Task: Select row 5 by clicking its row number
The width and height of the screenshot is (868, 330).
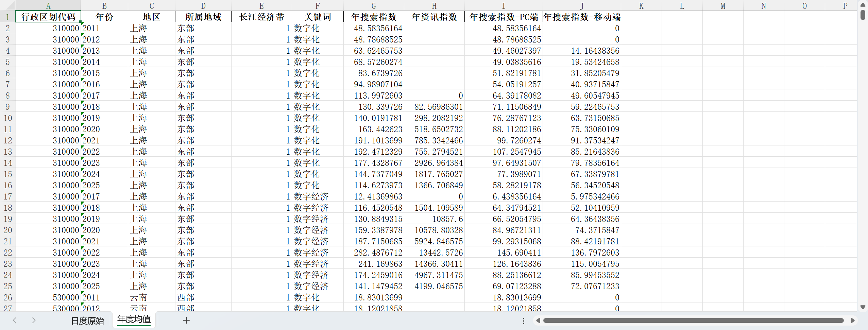Action: 7,62
